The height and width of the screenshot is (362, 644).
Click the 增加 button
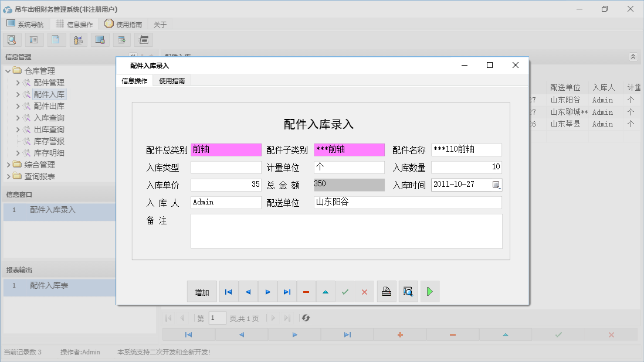tap(201, 291)
